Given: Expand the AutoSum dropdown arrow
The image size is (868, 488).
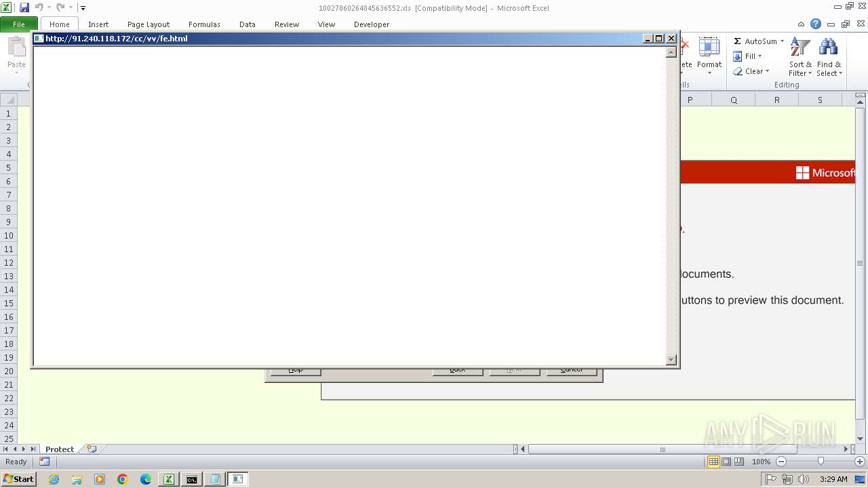Looking at the screenshot, I should (782, 41).
